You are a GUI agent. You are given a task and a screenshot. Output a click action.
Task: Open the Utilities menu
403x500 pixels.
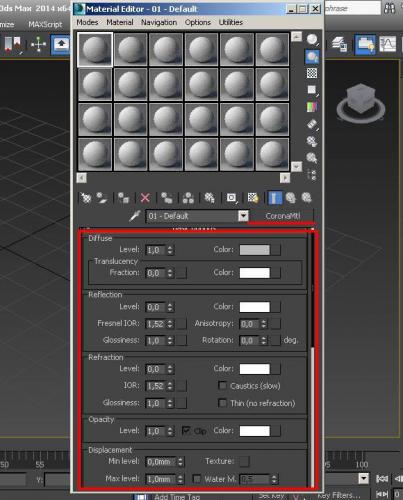coord(231,22)
